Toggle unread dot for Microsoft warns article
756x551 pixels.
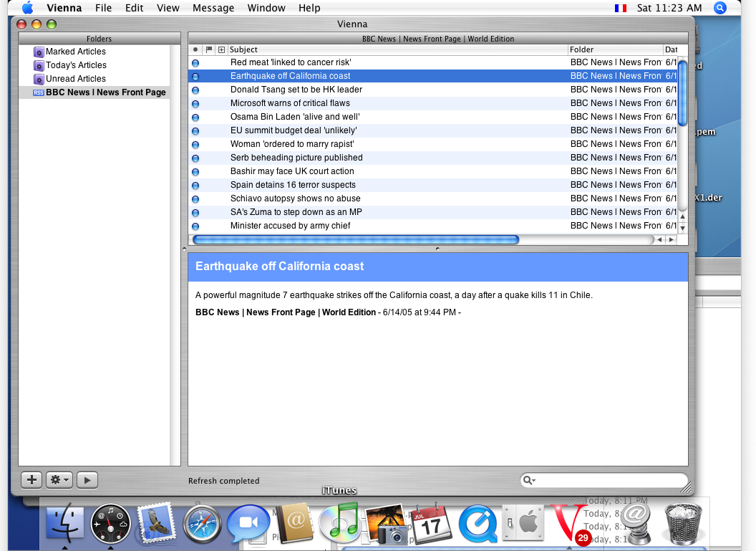coord(195,103)
